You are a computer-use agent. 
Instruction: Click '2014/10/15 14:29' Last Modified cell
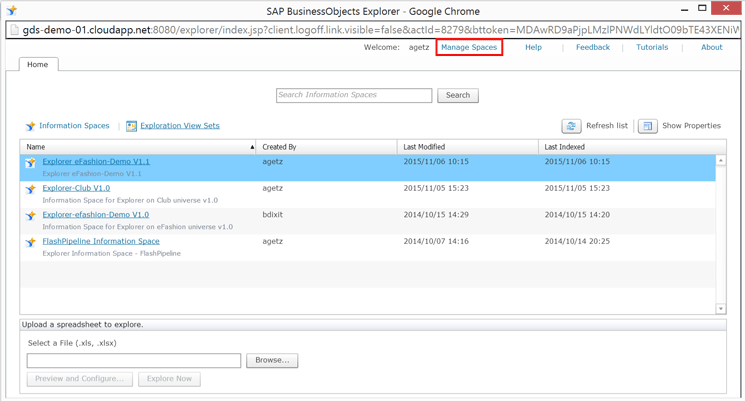[x=436, y=215]
